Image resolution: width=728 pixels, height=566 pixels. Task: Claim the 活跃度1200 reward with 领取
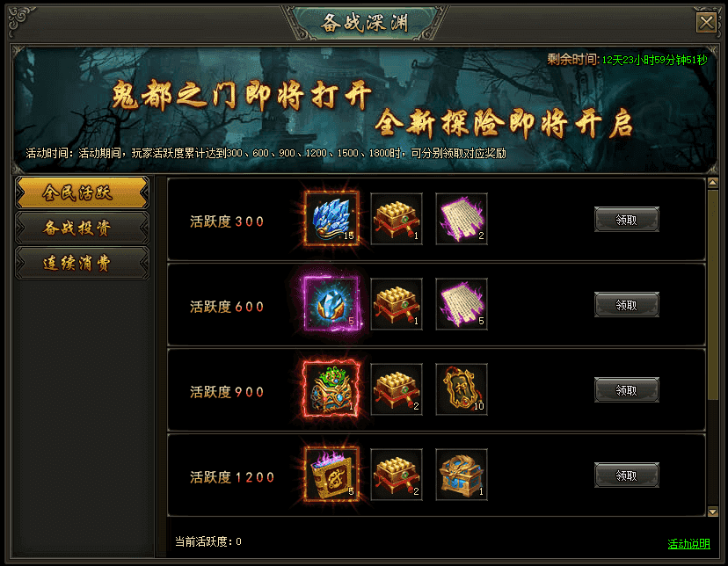626,475
